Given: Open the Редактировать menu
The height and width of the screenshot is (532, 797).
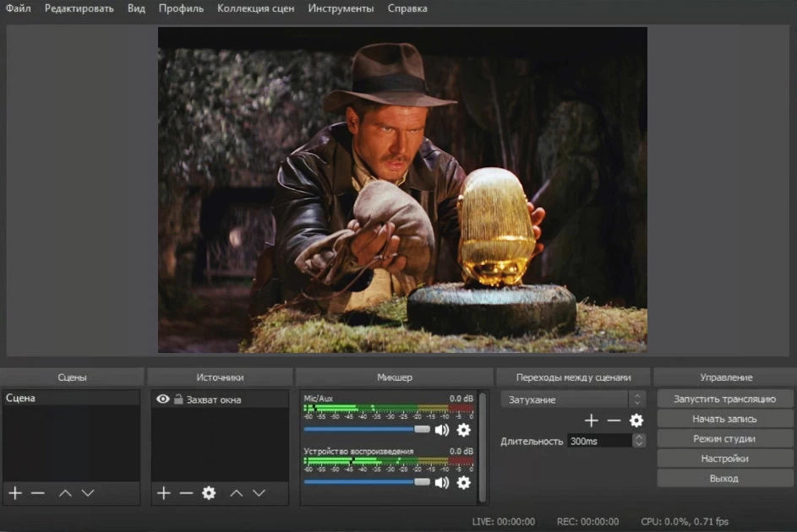Looking at the screenshot, I should coord(79,8).
